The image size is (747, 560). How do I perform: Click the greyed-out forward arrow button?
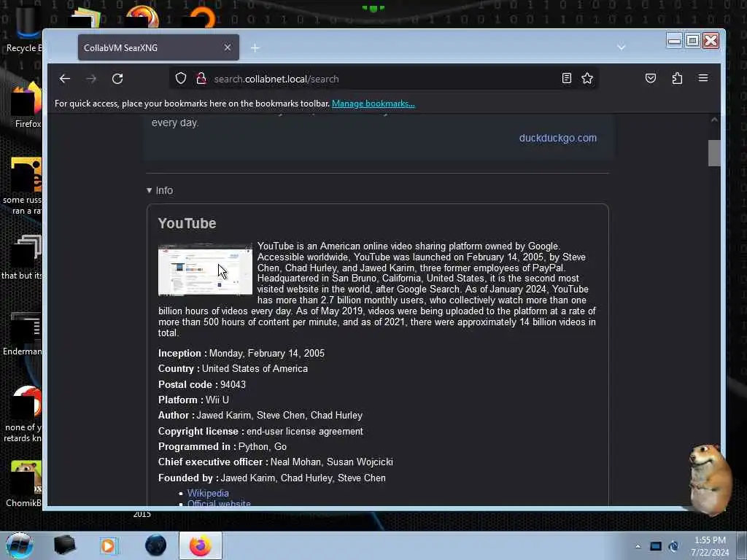(91, 79)
